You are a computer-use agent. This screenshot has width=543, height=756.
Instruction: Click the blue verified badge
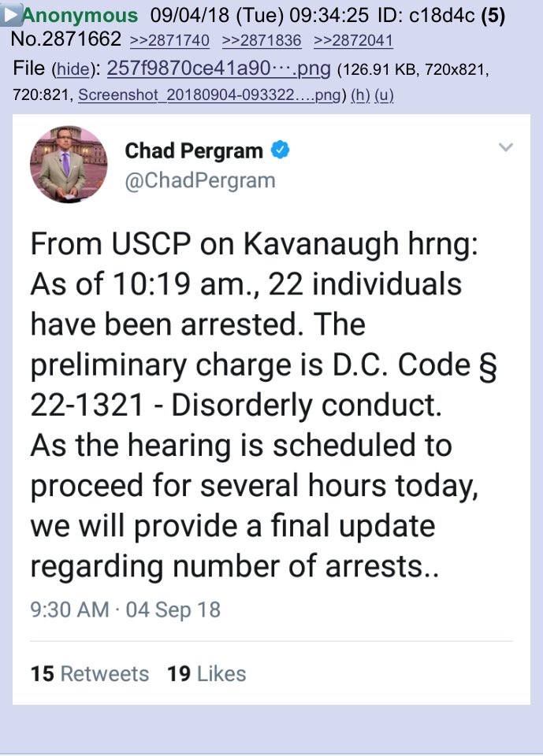point(280,149)
